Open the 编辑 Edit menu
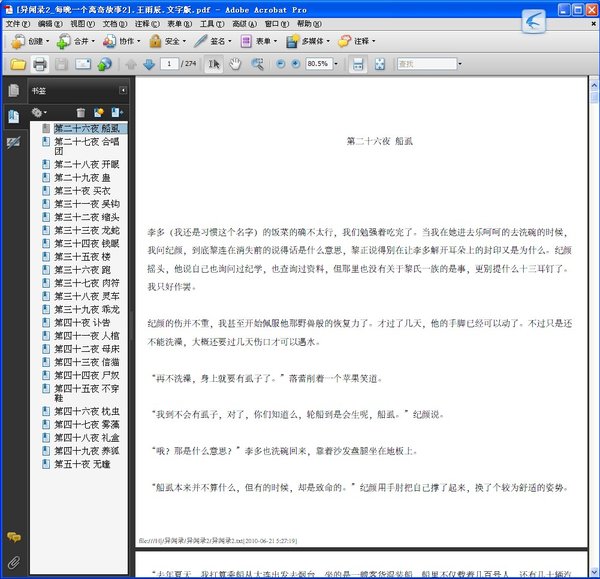The height and width of the screenshot is (579, 600). [x=50, y=24]
